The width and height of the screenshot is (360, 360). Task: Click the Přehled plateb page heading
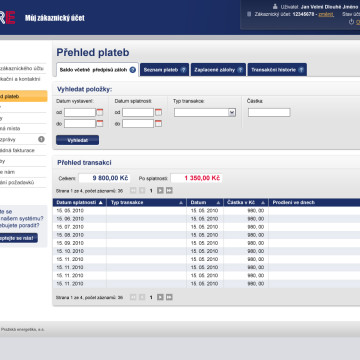tap(93, 53)
